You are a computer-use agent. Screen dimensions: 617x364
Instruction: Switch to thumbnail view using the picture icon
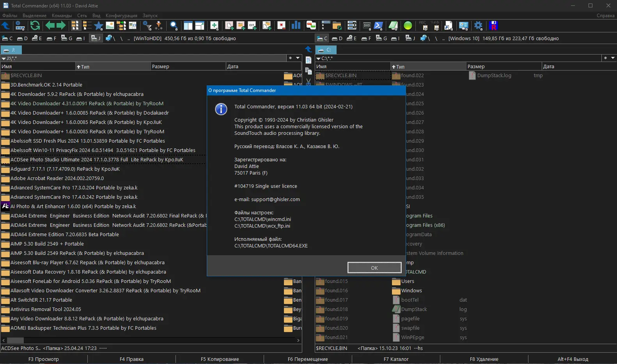(x=110, y=26)
